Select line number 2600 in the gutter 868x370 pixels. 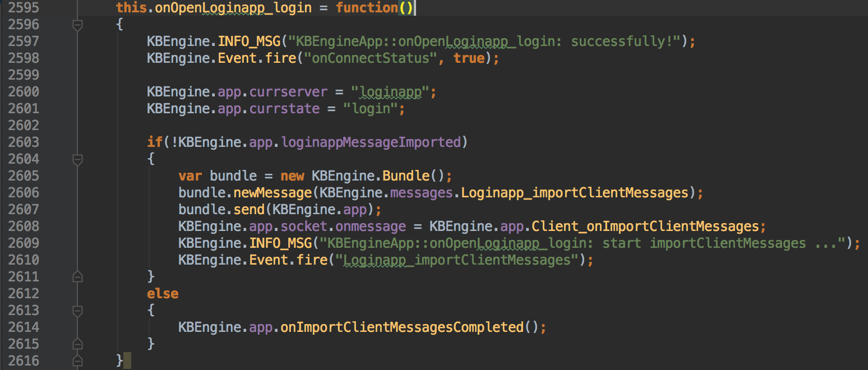(23, 91)
